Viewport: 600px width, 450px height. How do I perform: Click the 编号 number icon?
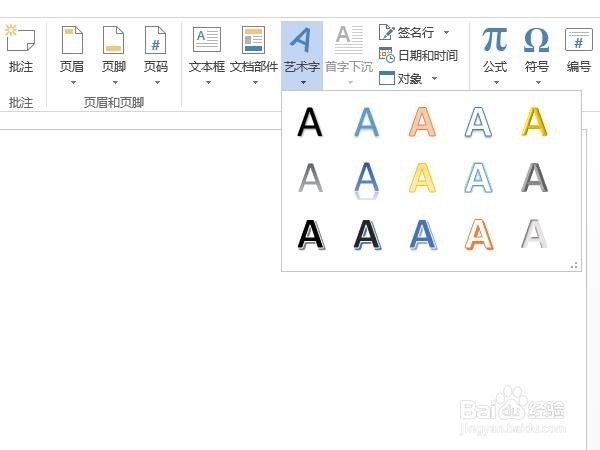pos(579,39)
